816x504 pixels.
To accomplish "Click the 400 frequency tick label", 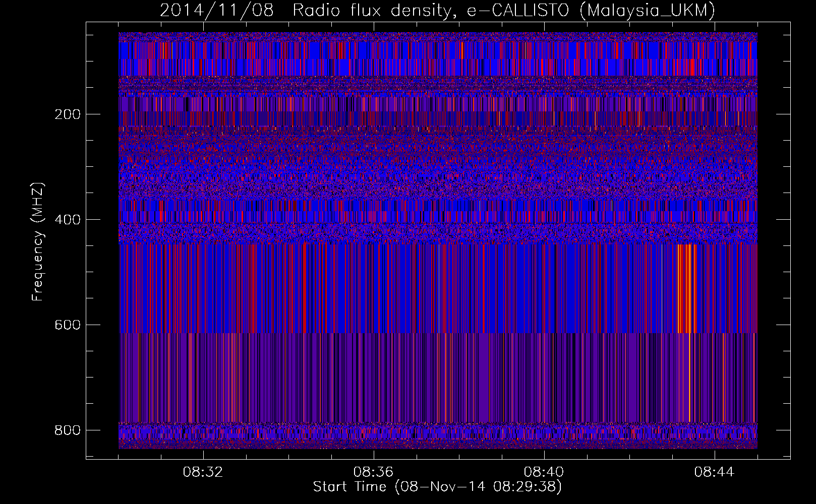I will coord(68,220).
